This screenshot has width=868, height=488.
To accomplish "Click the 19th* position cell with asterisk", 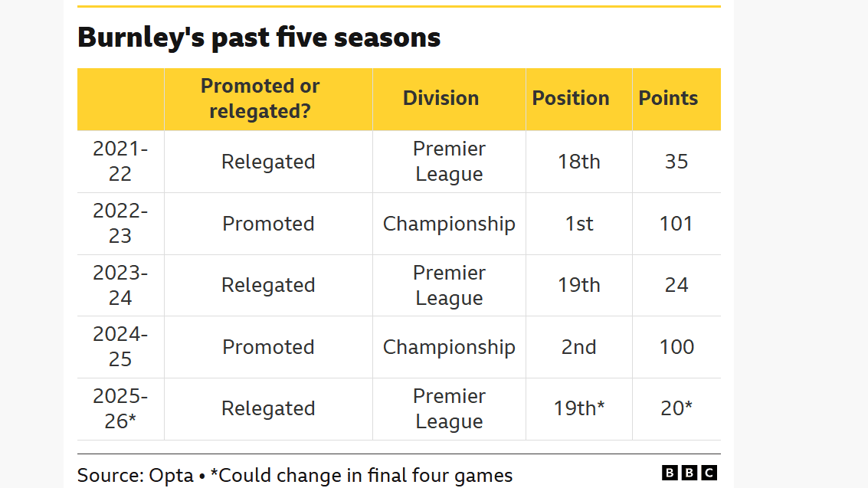I will (579, 408).
